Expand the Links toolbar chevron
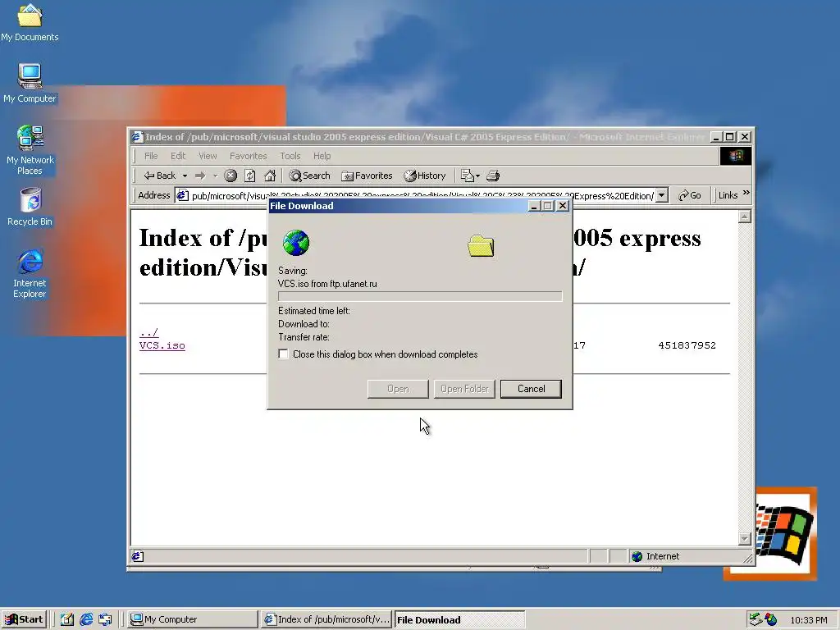The width and height of the screenshot is (840, 630). pyautogui.click(x=746, y=193)
